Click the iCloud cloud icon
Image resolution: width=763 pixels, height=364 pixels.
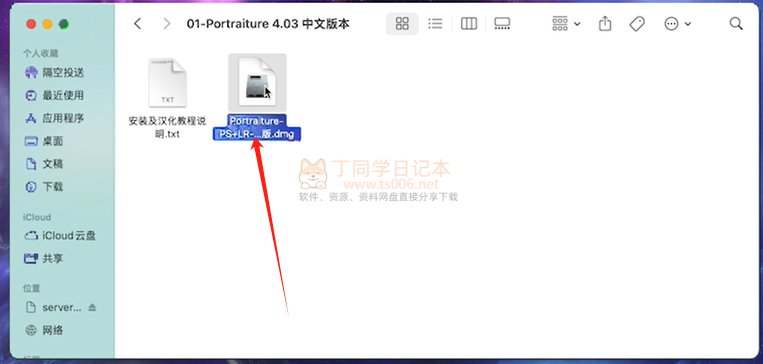(31, 236)
